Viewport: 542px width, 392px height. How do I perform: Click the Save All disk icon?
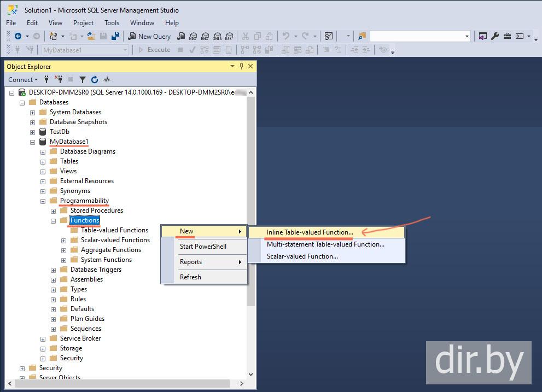click(115, 36)
